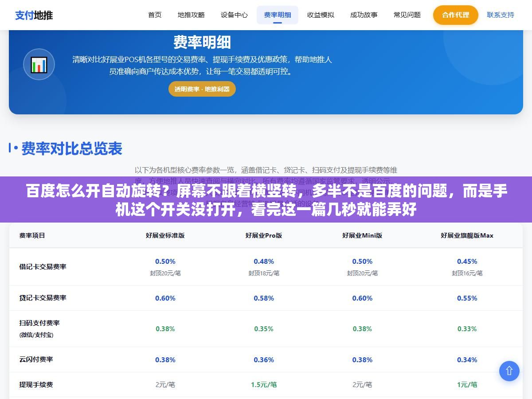Click the 费率明细 banner title

[x=202, y=43]
